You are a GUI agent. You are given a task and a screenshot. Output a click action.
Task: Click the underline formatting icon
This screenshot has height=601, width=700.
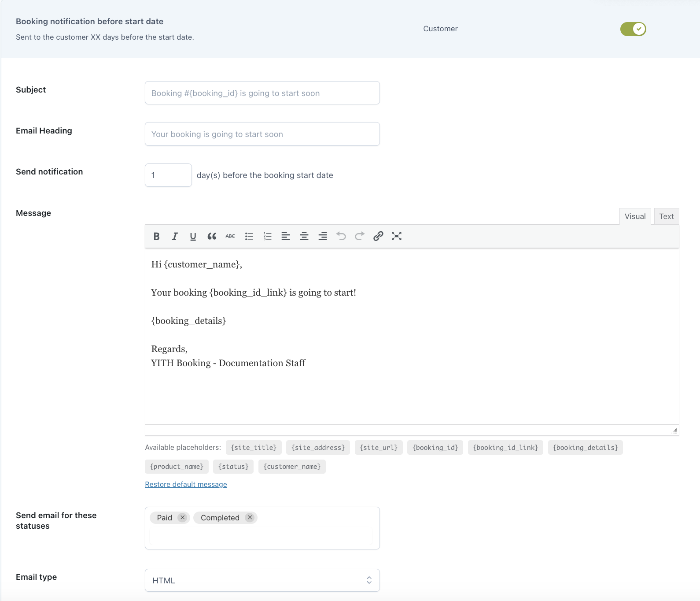[193, 236]
